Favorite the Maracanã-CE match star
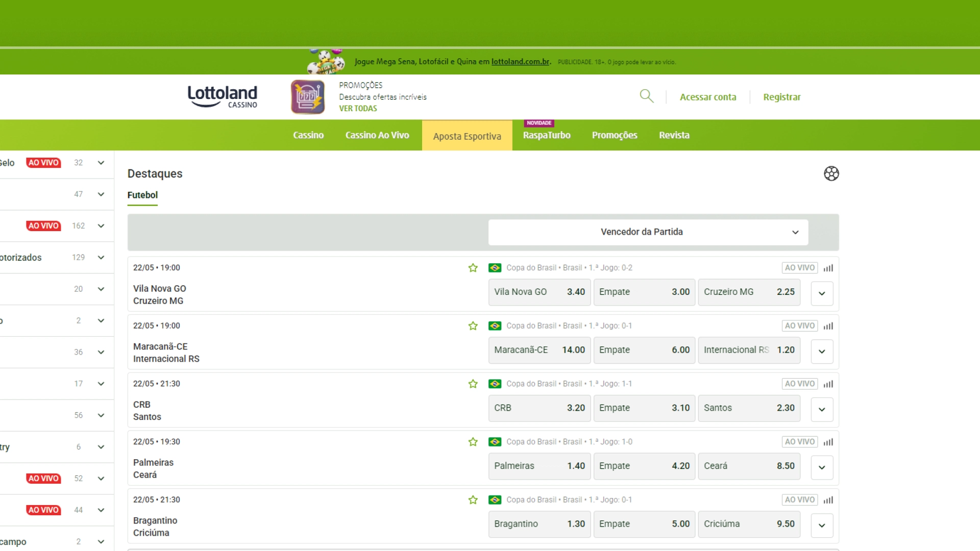The image size is (980, 551). point(473,326)
